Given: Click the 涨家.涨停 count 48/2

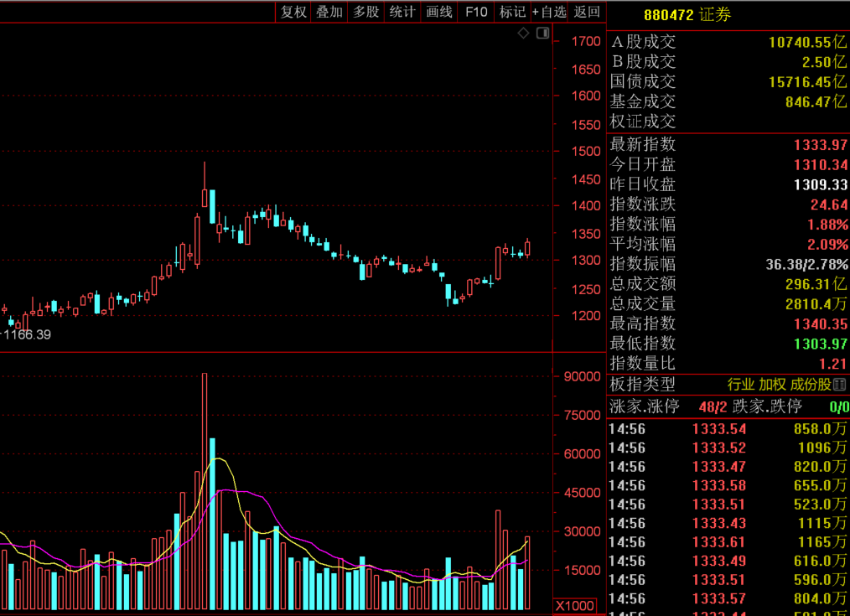Looking at the screenshot, I should (x=713, y=406).
